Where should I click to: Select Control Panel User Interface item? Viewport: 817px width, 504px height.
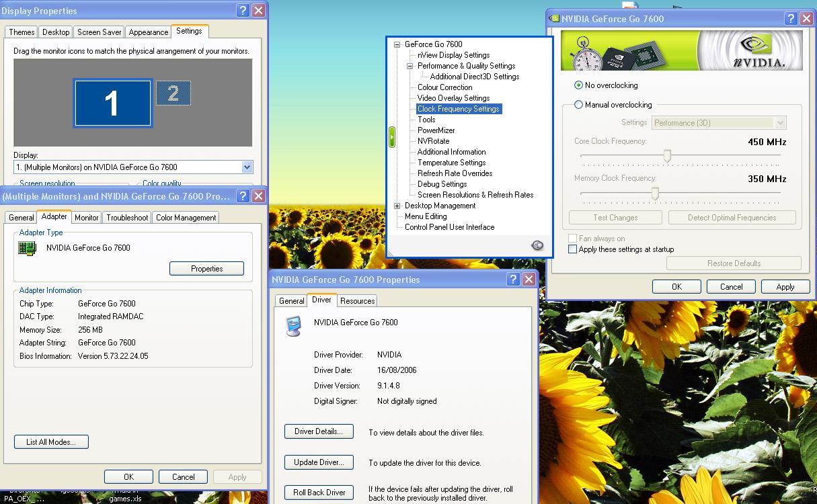pos(449,227)
